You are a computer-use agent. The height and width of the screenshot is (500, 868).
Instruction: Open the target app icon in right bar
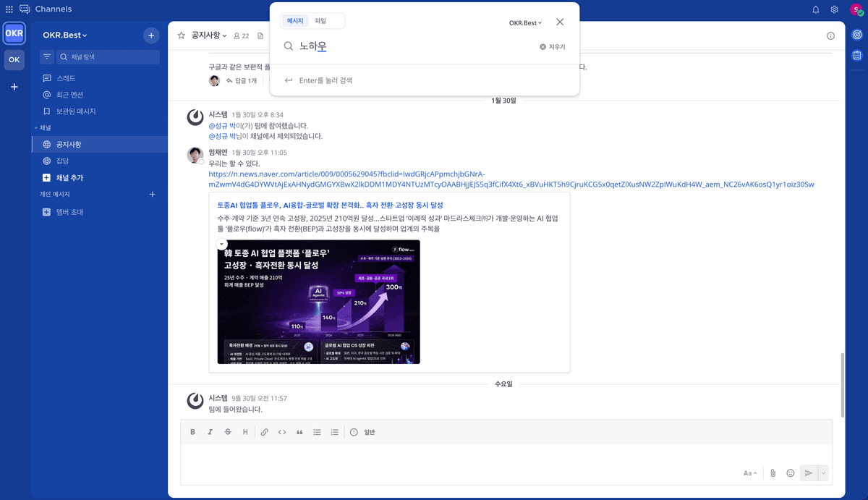857,35
